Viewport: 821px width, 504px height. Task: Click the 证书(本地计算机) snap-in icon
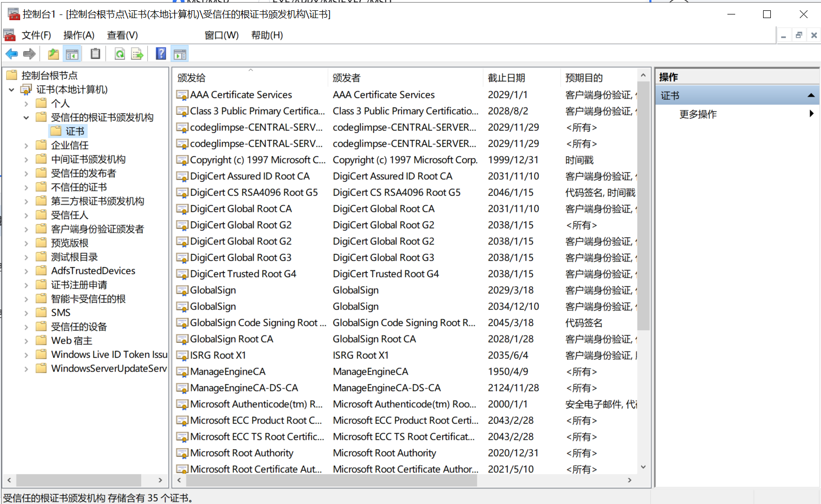pyautogui.click(x=26, y=89)
